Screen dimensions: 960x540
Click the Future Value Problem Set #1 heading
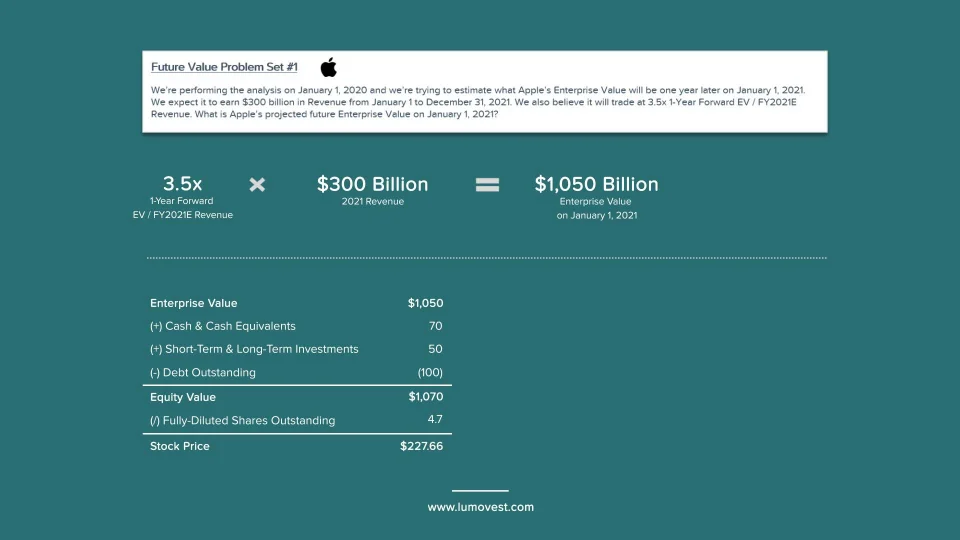[x=224, y=67]
